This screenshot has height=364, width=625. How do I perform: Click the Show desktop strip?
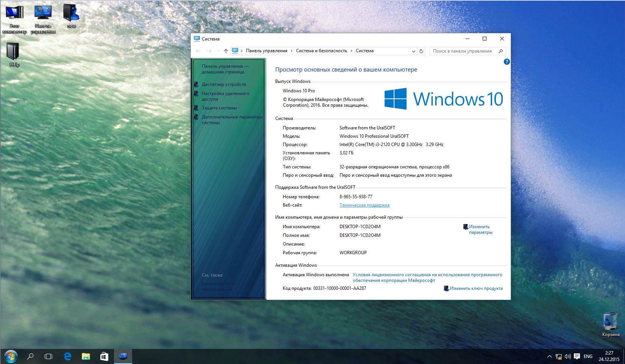tap(623, 356)
